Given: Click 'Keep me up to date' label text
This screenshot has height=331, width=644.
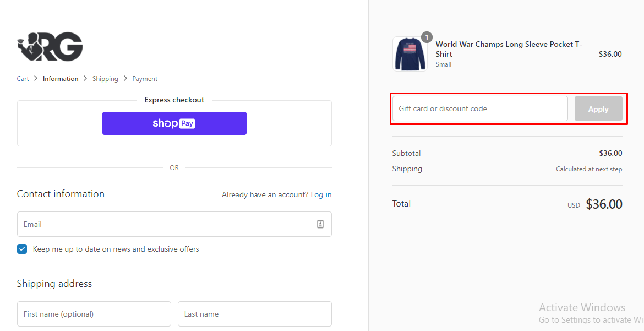Looking at the screenshot, I should point(116,249).
